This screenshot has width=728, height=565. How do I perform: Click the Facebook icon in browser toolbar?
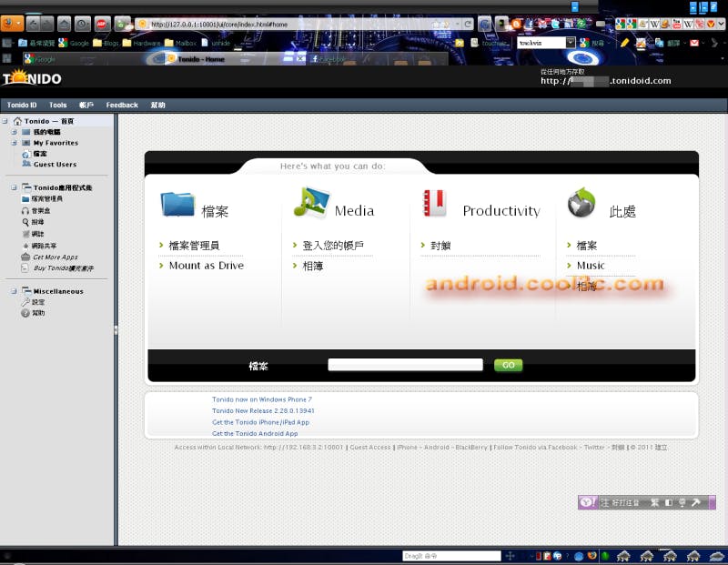click(x=530, y=24)
